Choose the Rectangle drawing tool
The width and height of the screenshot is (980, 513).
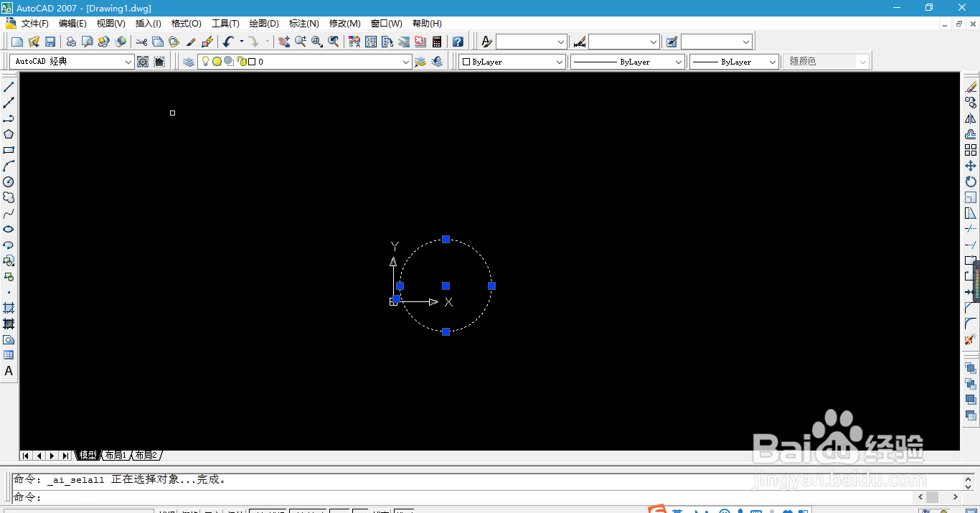pyautogui.click(x=9, y=150)
